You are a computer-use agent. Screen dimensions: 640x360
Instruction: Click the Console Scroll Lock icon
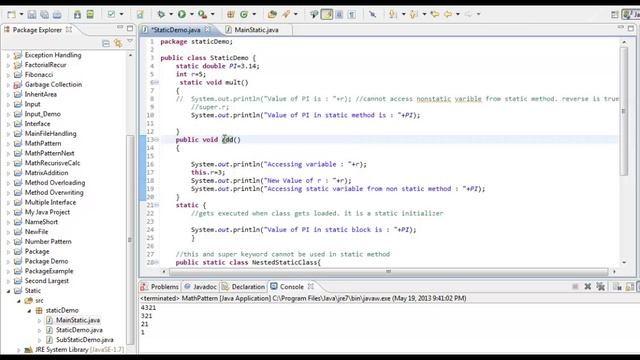(630, 287)
